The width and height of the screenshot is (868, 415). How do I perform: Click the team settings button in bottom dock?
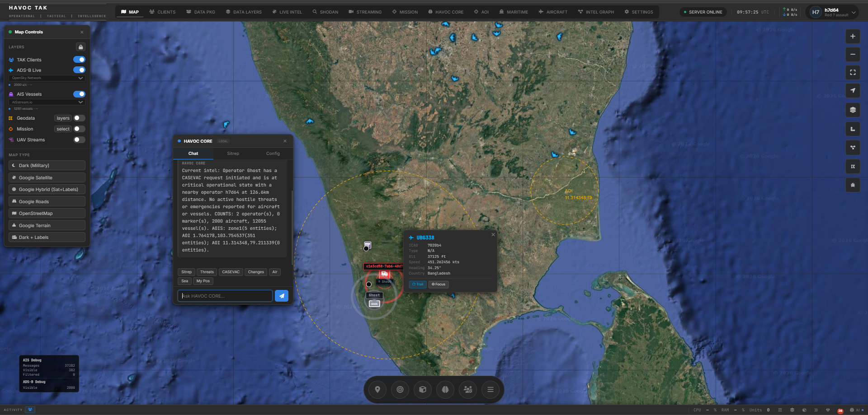click(x=468, y=389)
